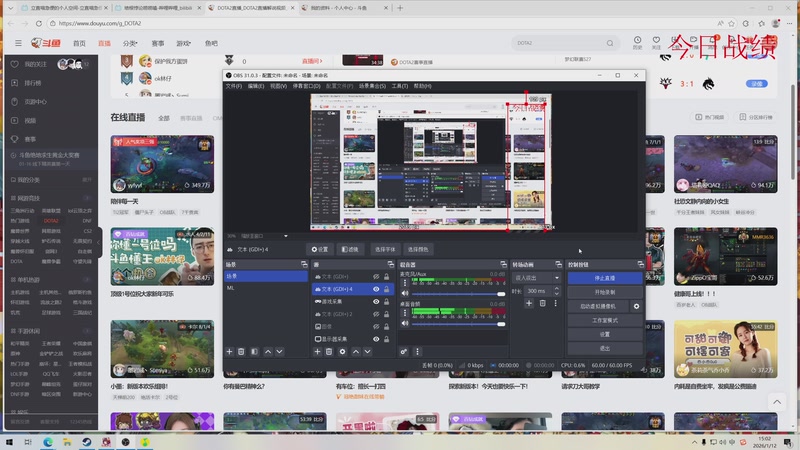This screenshot has height=450, width=800.
Task: Open virtual camera settings gear icon
Action: tap(636, 306)
